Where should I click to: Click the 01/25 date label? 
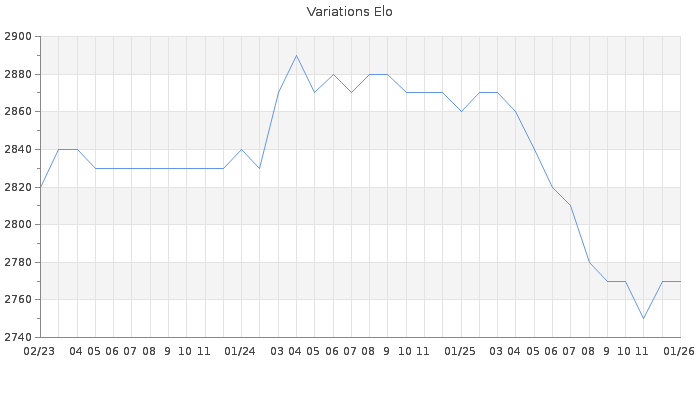coord(460,351)
